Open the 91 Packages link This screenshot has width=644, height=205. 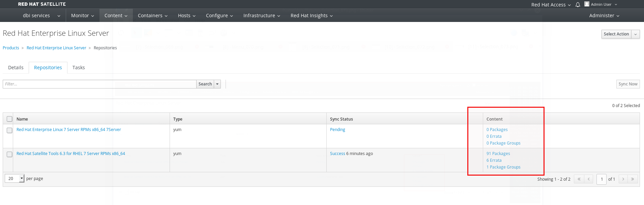click(498, 154)
